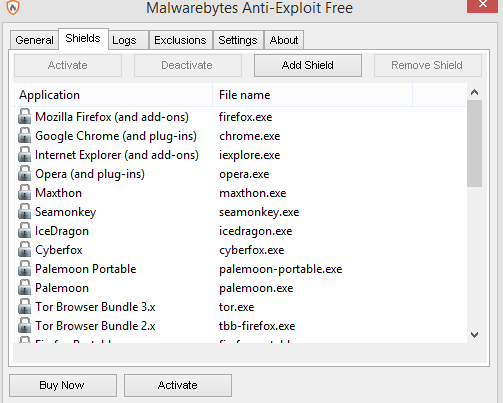Click the lock icon beside Mozilla Firefox

24,116
